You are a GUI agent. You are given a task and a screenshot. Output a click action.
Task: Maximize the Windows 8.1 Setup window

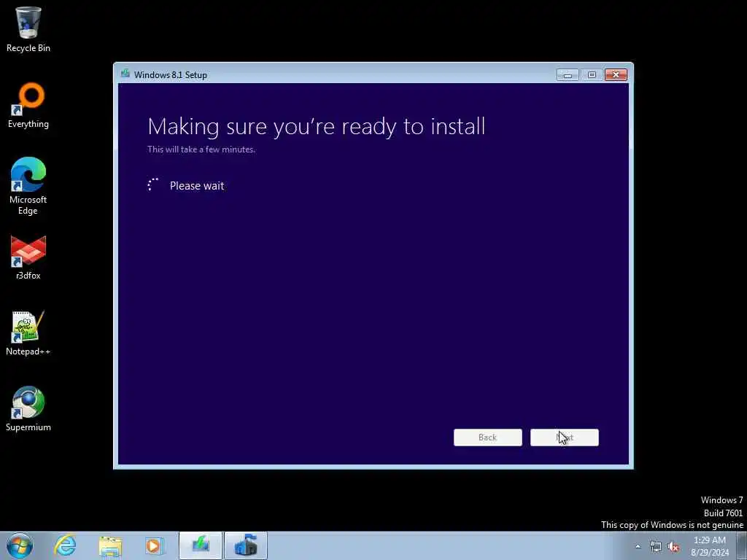pyautogui.click(x=592, y=75)
